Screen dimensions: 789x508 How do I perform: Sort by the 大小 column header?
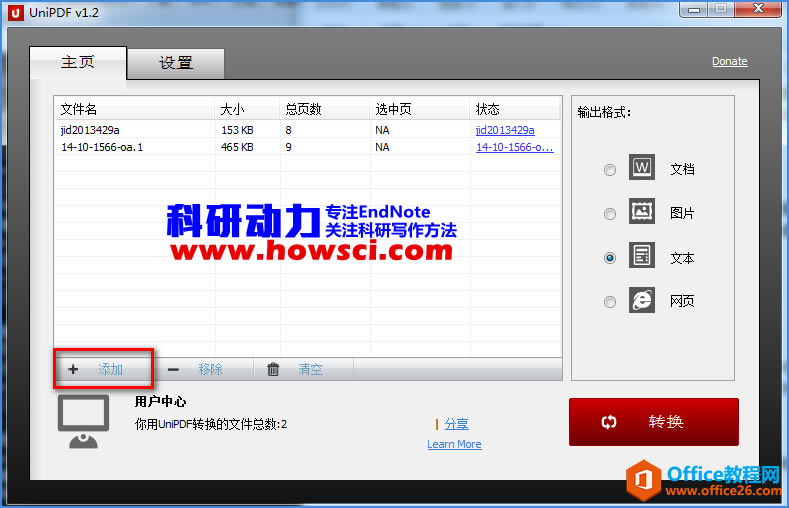click(247, 109)
